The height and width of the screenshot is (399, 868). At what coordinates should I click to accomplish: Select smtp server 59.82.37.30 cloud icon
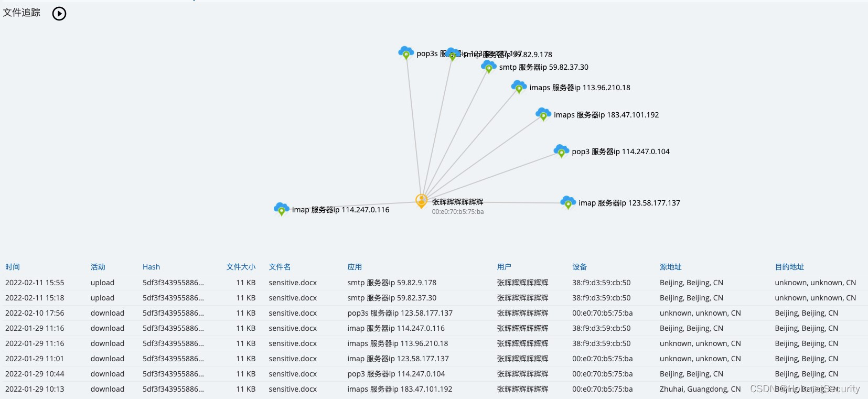point(489,67)
